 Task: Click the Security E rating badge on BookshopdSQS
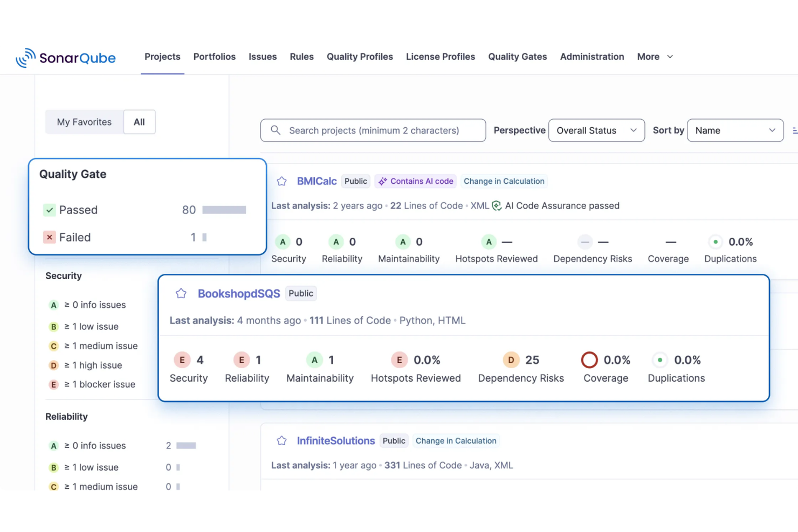coord(182,360)
